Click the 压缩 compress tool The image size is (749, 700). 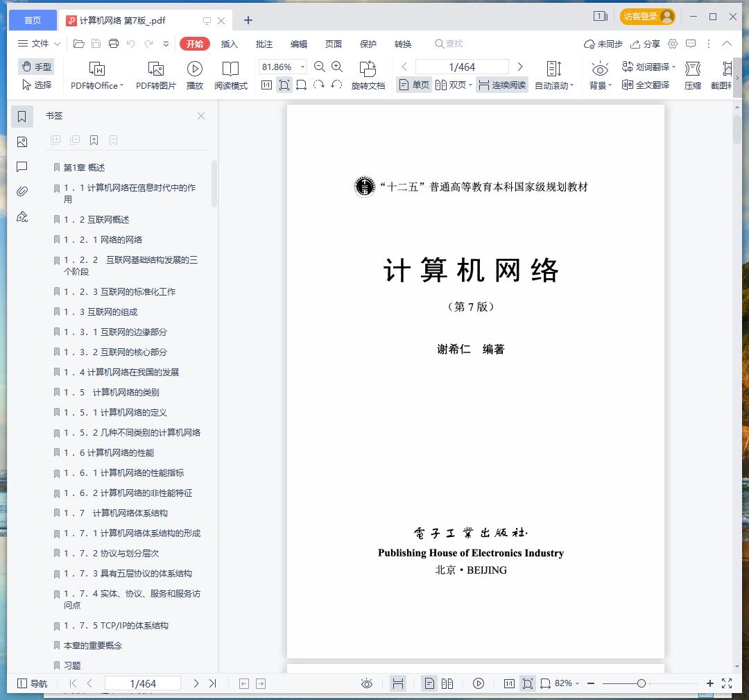point(693,76)
